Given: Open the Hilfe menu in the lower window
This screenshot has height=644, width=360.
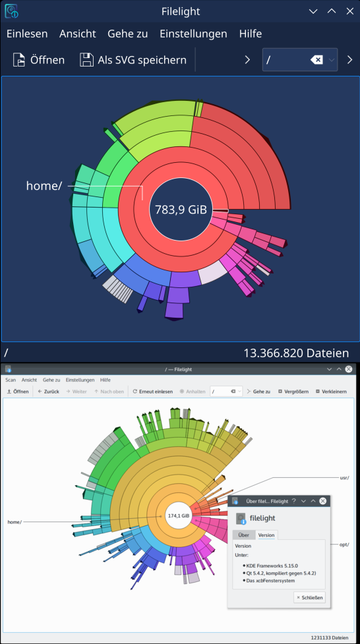Looking at the screenshot, I should pos(105,380).
